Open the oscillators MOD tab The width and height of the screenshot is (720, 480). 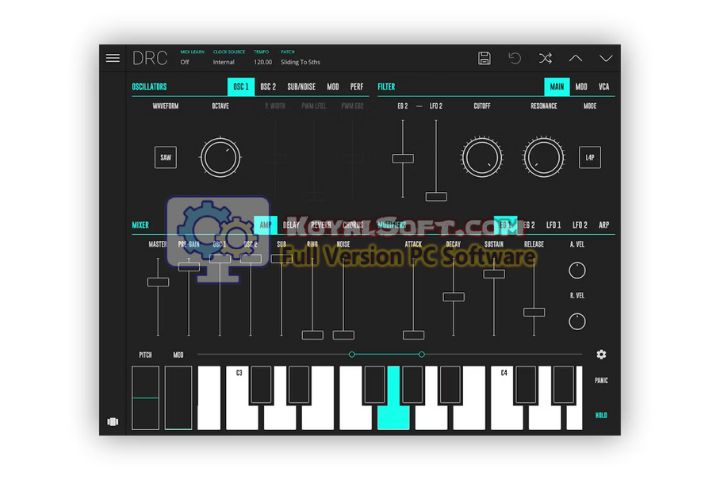333,87
